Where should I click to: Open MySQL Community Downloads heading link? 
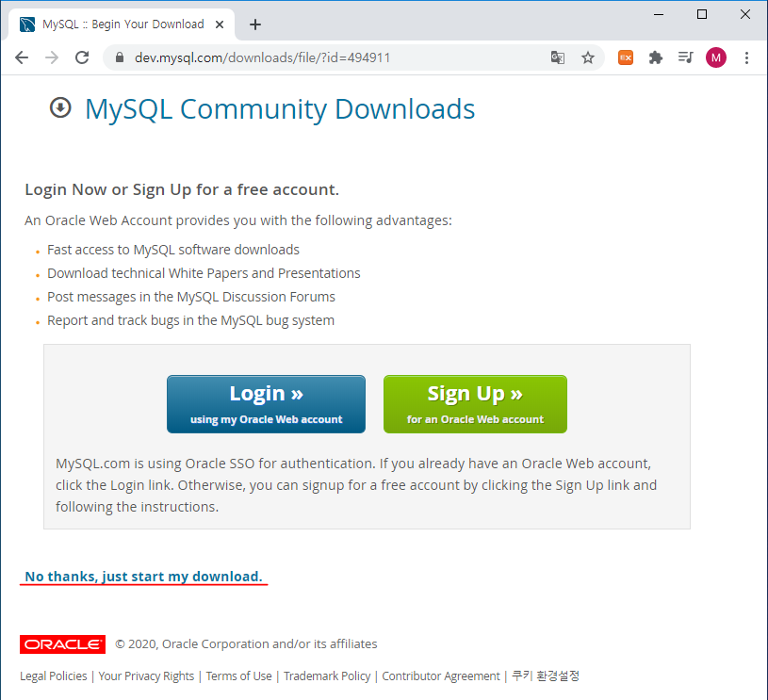pyautogui.click(x=280, y=108)
